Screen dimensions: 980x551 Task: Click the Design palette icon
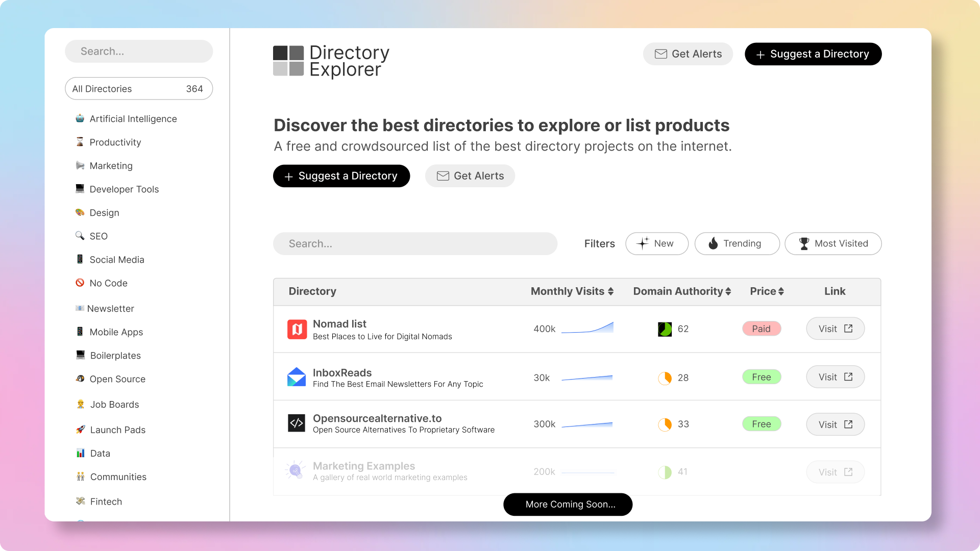click(80, 212)
